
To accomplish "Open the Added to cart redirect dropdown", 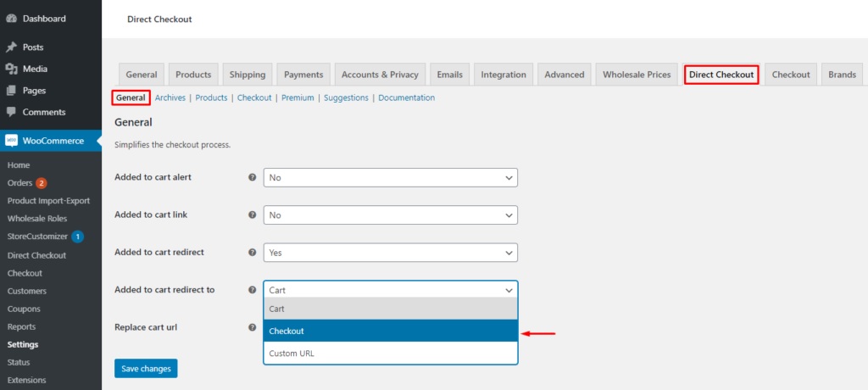I will [390, 253].
